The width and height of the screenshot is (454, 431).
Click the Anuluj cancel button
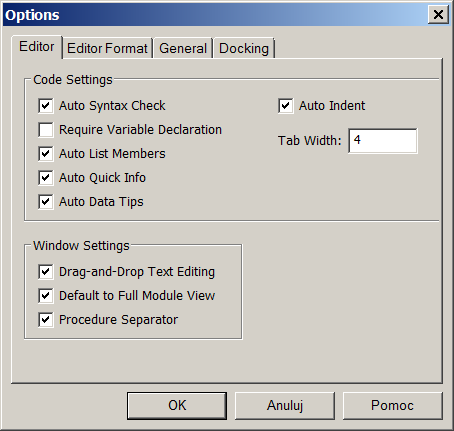pyautogui.click(x=285, y=406)
